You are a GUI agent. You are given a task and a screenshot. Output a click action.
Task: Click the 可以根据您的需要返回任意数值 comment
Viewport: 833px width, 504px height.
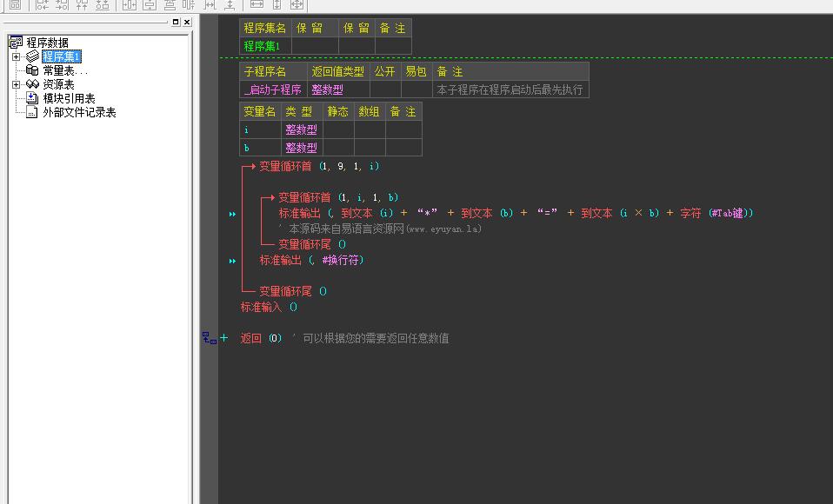click(376, 338)
